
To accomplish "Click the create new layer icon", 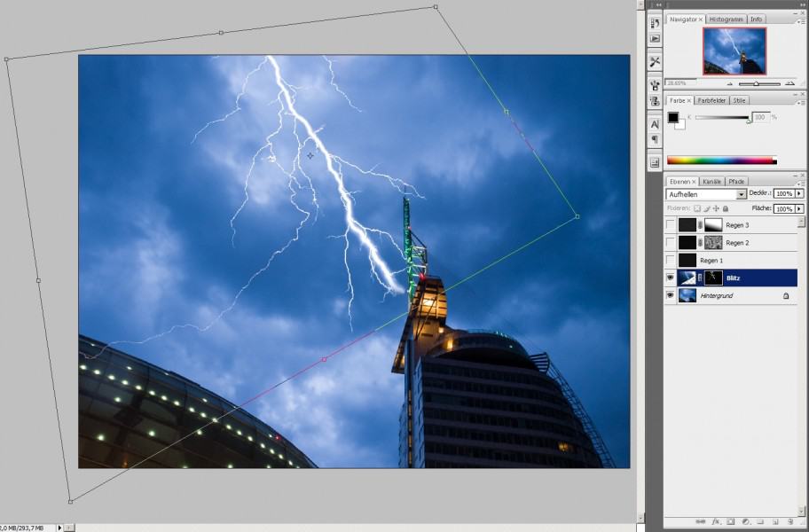I will click(x=775, y=522).
